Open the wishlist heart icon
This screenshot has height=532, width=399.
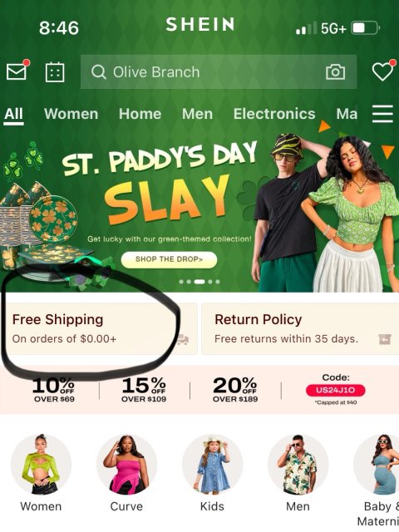(x=383, y=71)
